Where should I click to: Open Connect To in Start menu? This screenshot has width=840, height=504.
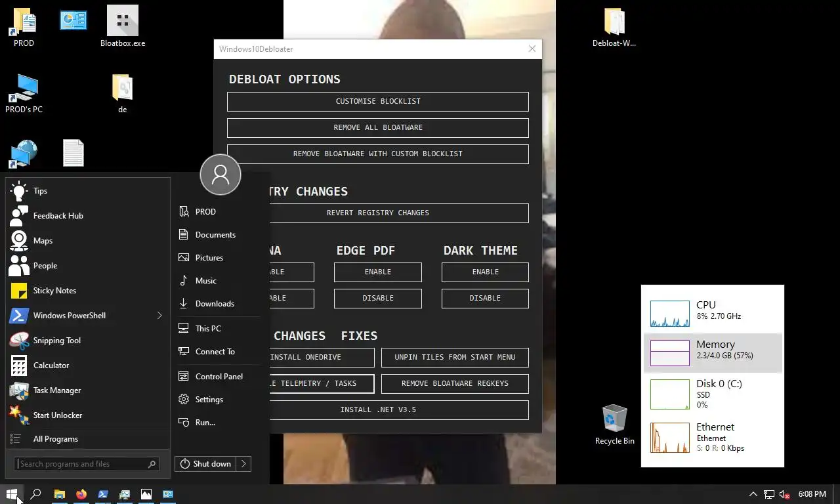pos(218,352)
